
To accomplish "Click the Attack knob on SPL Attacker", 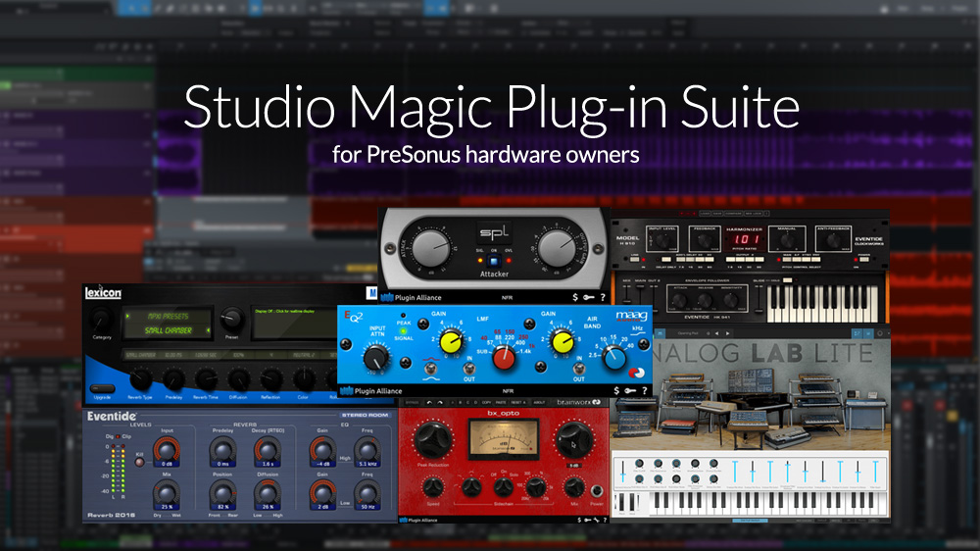I will [x=430, y=247].
